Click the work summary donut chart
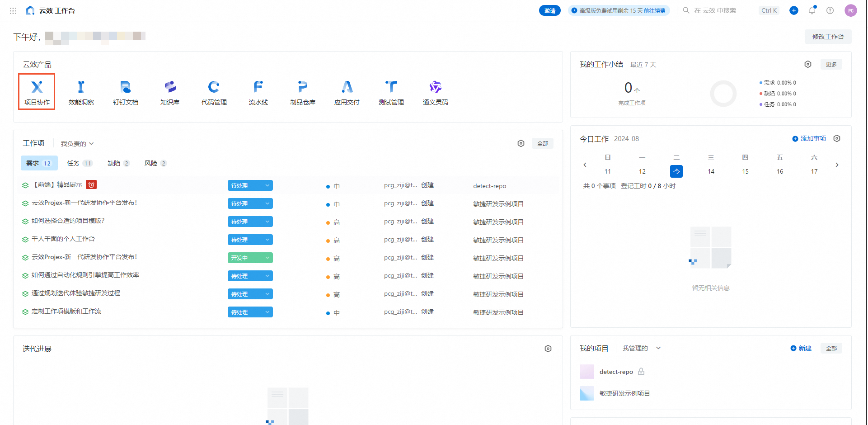Viewport: 868px width, 425px height. [723, 94]
